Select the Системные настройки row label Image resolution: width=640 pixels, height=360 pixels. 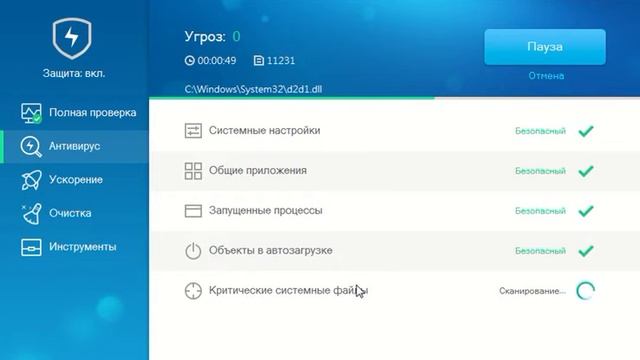(264, 131)
